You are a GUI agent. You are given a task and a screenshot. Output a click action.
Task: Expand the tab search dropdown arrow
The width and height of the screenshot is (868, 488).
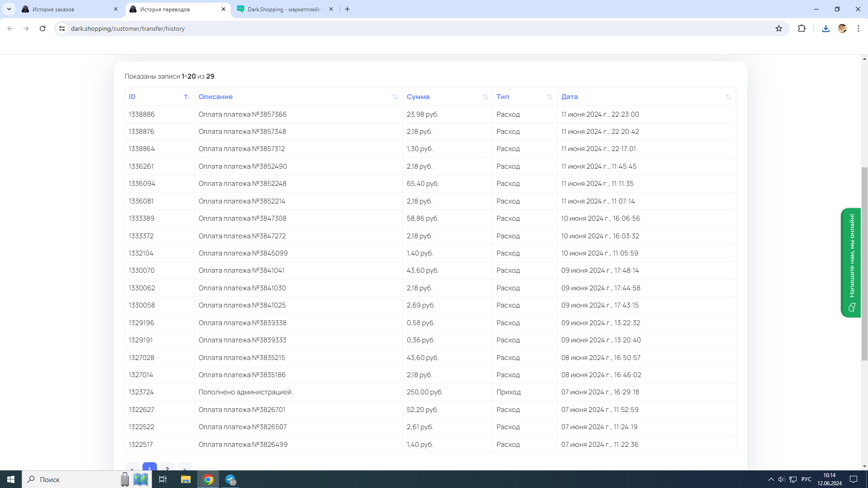[9, 9]
